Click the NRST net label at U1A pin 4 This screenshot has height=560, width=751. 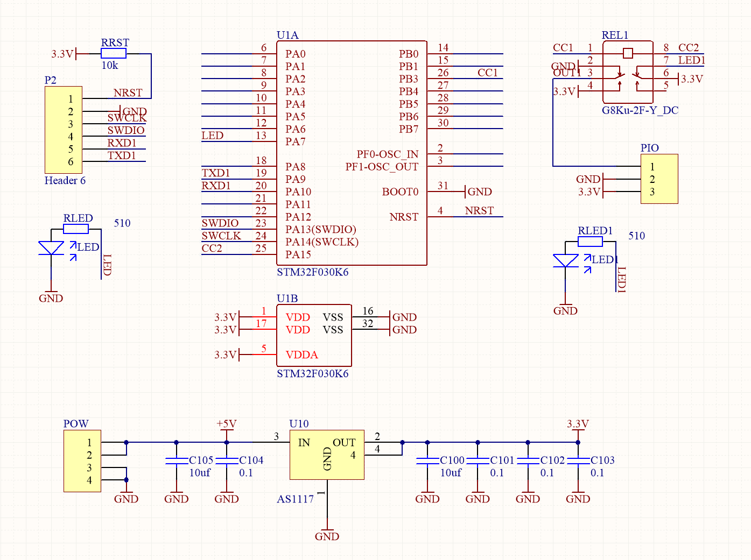[x=479, y=210]
